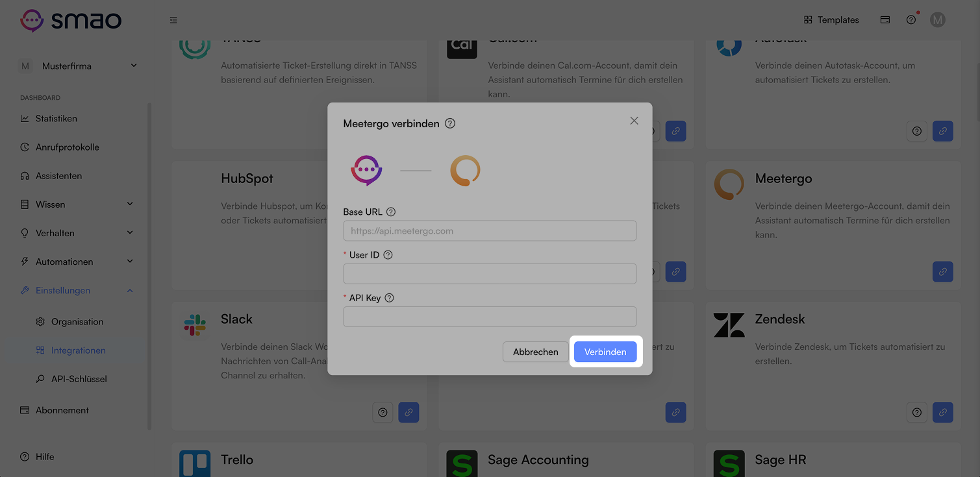Screen dimensions: 980x477
Task: Open Templates in the top bar
Action: [x=831, y=20]
